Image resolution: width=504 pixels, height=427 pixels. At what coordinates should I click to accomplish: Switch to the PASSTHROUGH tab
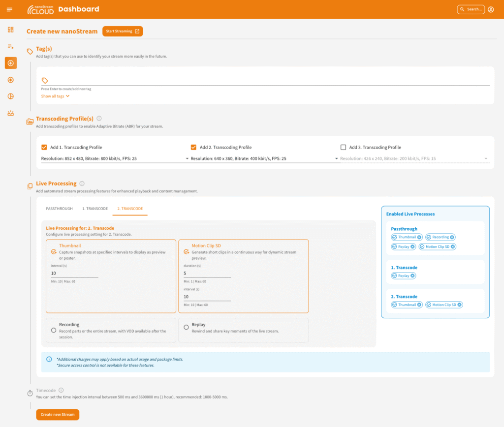tap(59, 209)
